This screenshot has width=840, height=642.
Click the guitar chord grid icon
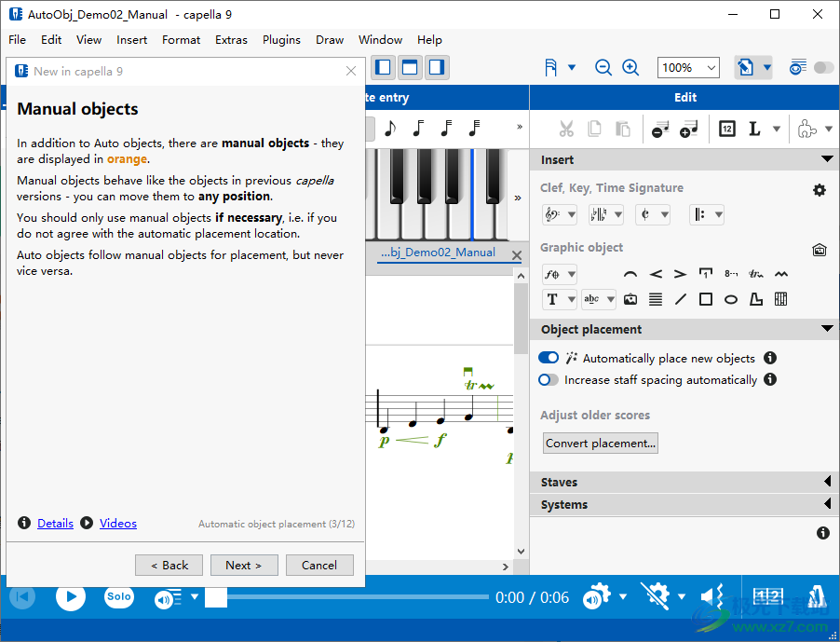(781, 299)
